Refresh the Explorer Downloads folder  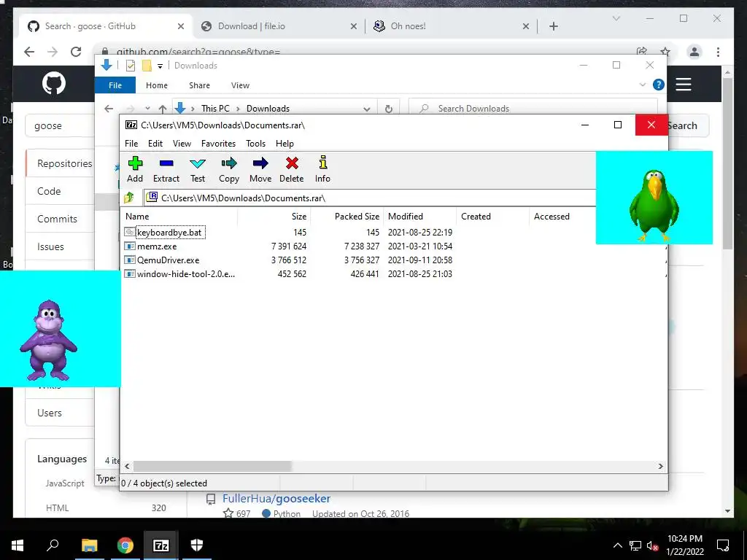coord(389,109)
